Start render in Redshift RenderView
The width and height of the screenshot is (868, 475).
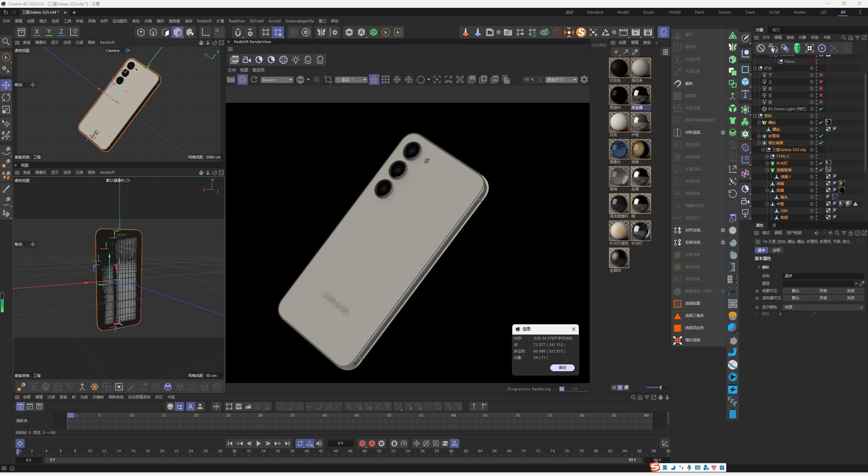click(x=242, y=80)
